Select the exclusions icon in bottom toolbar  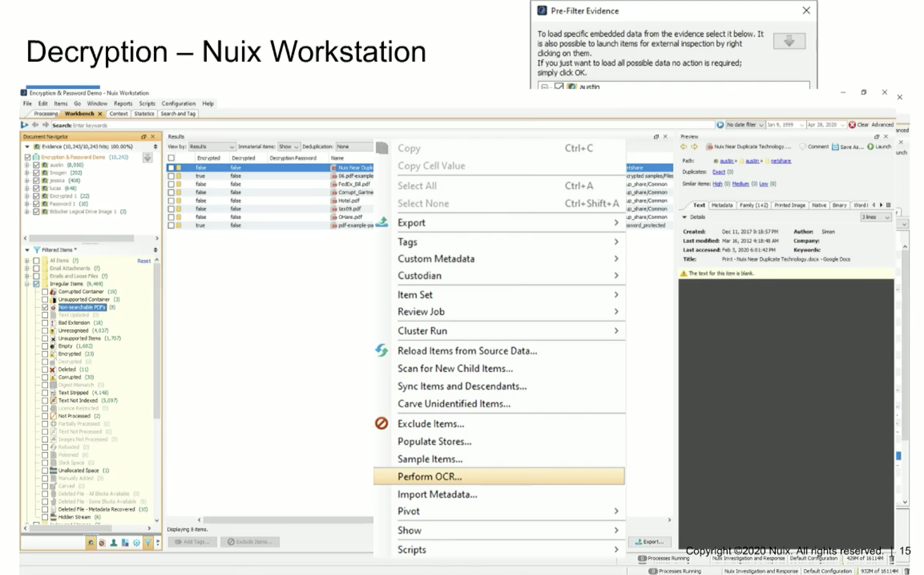coord(102,542)
